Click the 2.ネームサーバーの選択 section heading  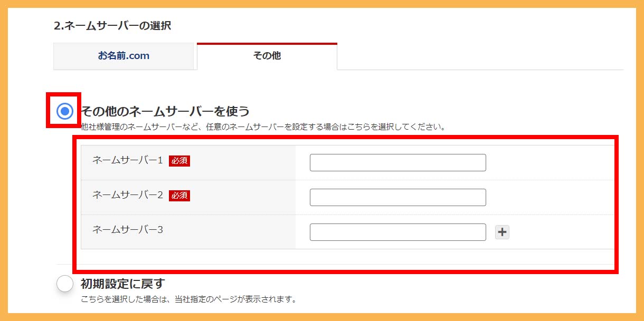[112, 25]
